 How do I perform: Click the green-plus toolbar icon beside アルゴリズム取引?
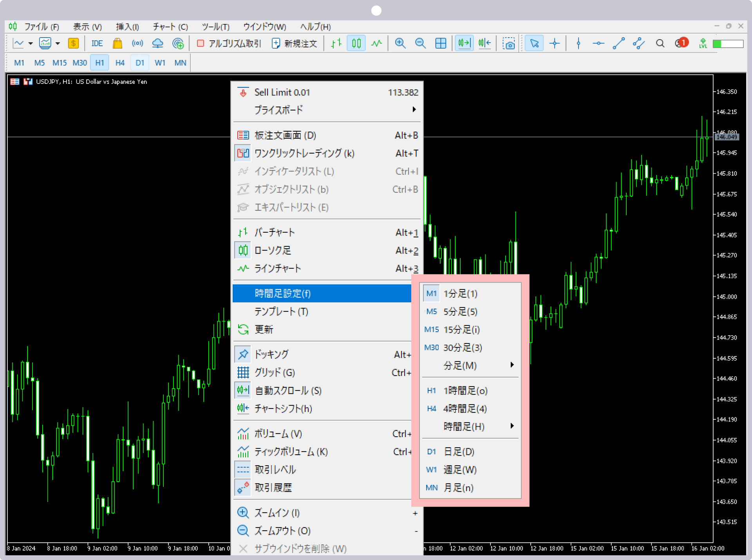(178, 43)
